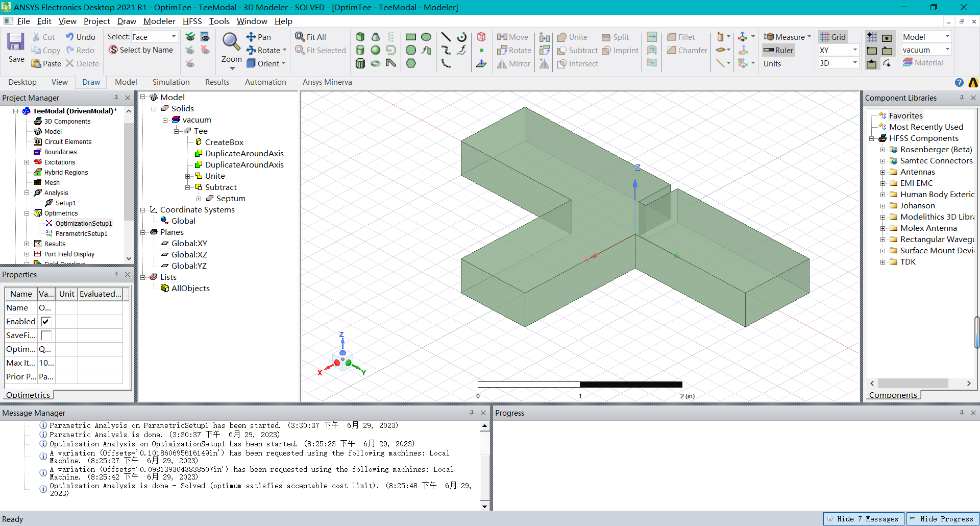Toggle the Ruler display button
Image resolution: width=980 pixels, height=526 pixels.
click(x=778, y=50)
